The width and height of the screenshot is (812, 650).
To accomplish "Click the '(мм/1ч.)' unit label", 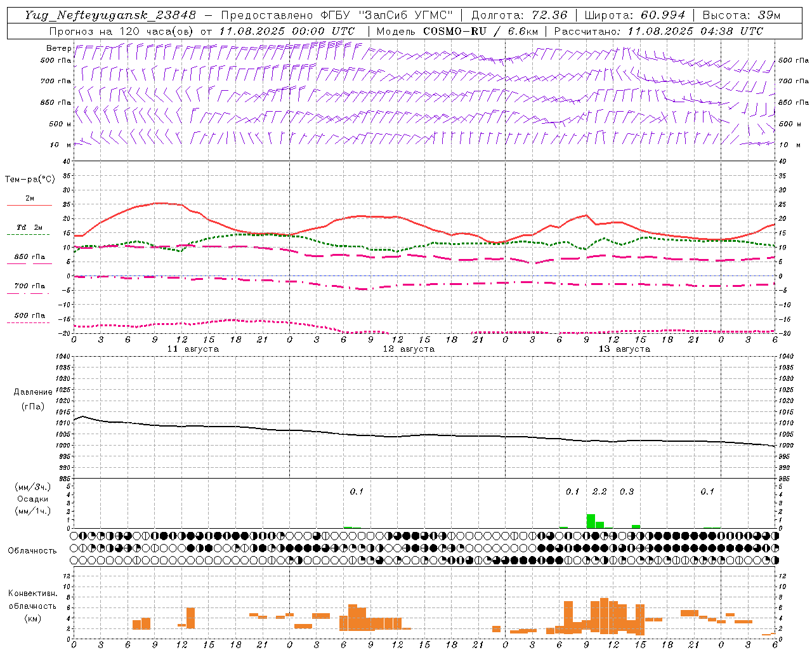I will (32, 511).
